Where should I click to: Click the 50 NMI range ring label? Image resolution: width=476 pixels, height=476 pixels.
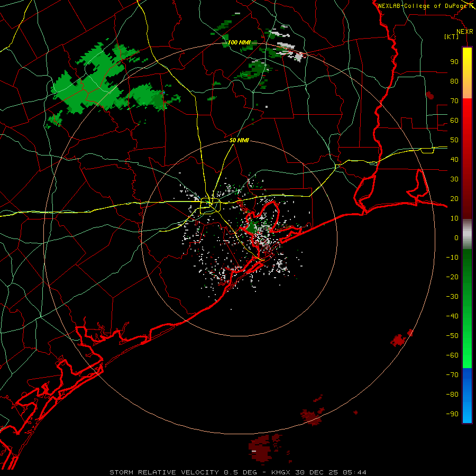[x=239, y=140]
